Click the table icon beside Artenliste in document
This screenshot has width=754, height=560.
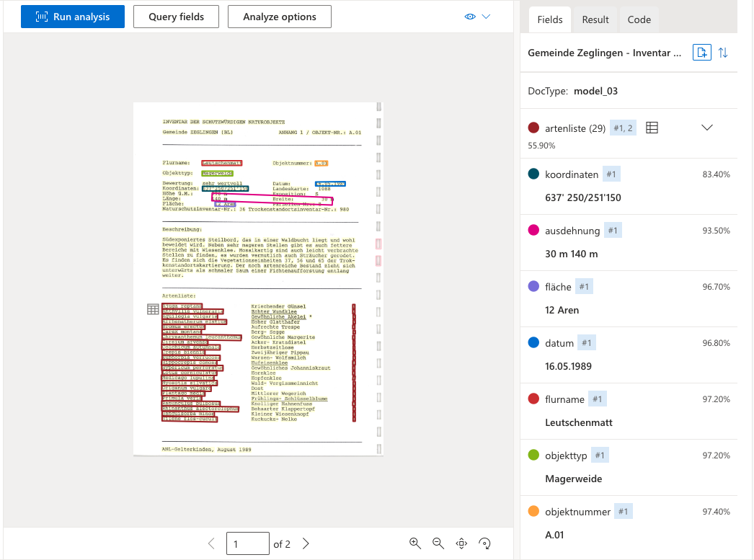(x=153, y=309)
